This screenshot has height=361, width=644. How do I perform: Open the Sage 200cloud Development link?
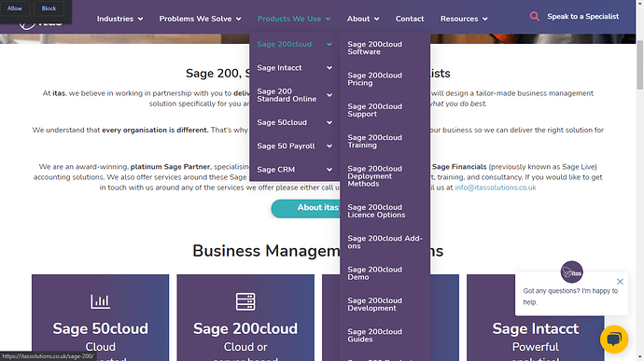click(375, 304)
